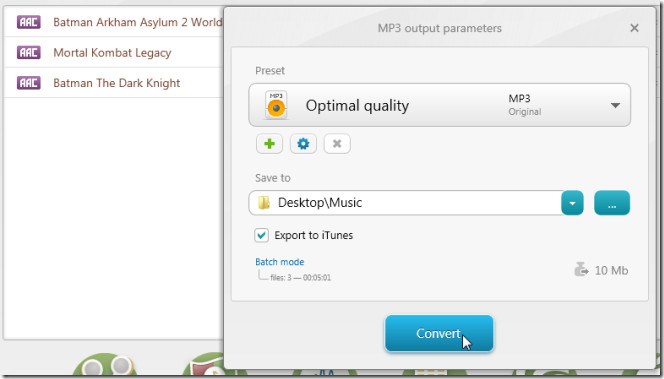Edit preset using the blue gear icon
The height and width of the screenshot is (379, 664).
point(303,144)
